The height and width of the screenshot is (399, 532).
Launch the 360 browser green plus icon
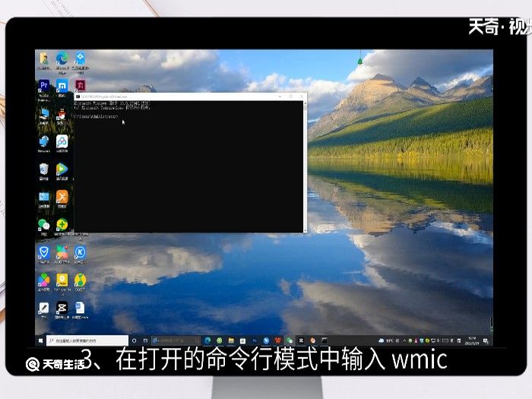[x=62, y=225]
